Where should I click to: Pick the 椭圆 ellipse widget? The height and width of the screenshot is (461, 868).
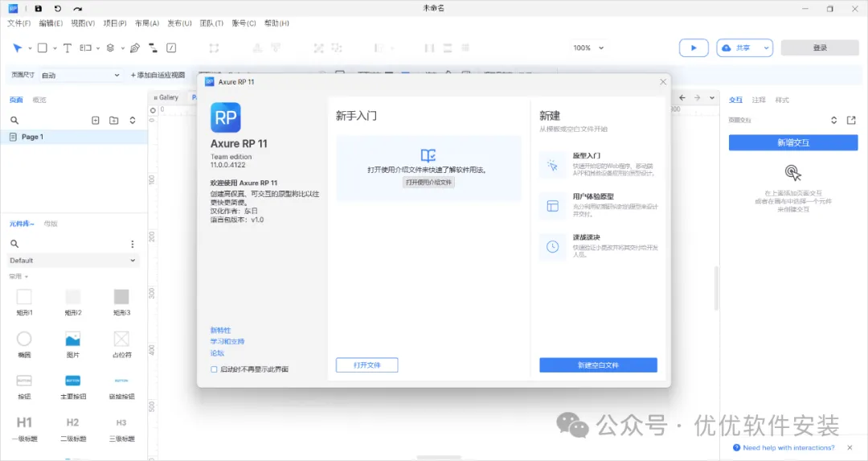[24, 344]
